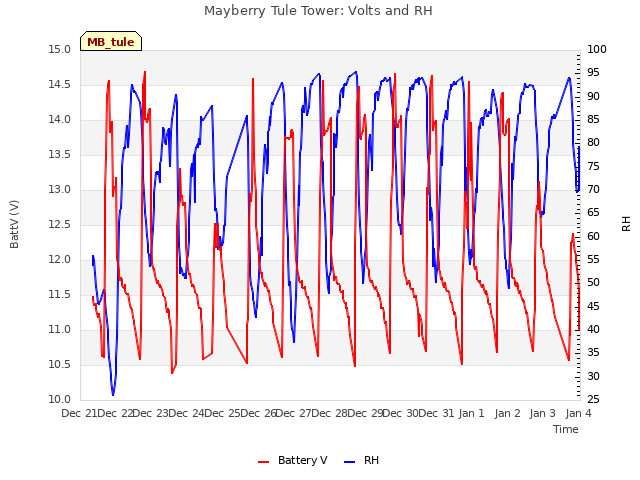This screenshot has width=640, height=480.
Task: Click the Dec 29 date tick label
Action: click(365, 413)
